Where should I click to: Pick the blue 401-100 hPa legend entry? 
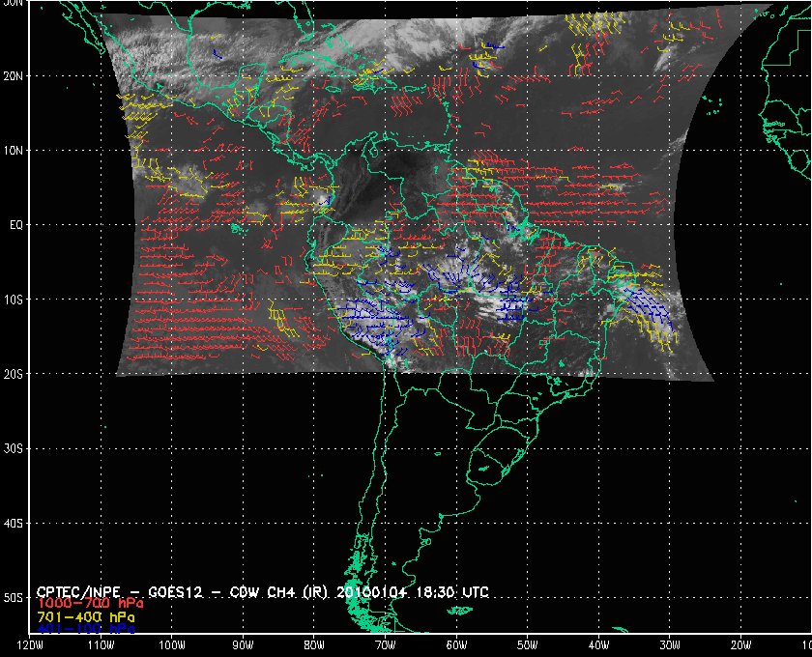[83, 628]
